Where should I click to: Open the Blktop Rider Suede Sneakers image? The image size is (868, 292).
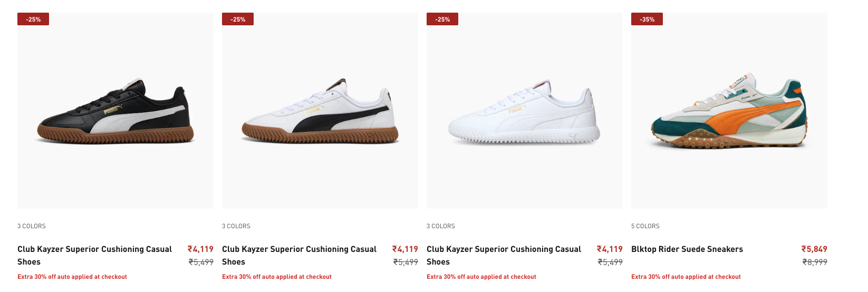click(x=729, y=112)
